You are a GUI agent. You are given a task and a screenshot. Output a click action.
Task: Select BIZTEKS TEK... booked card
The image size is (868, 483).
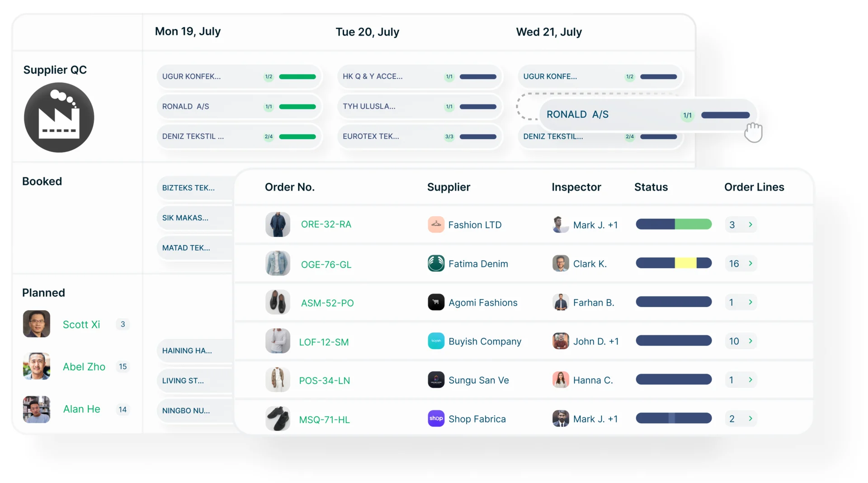(x=195, y=188)
